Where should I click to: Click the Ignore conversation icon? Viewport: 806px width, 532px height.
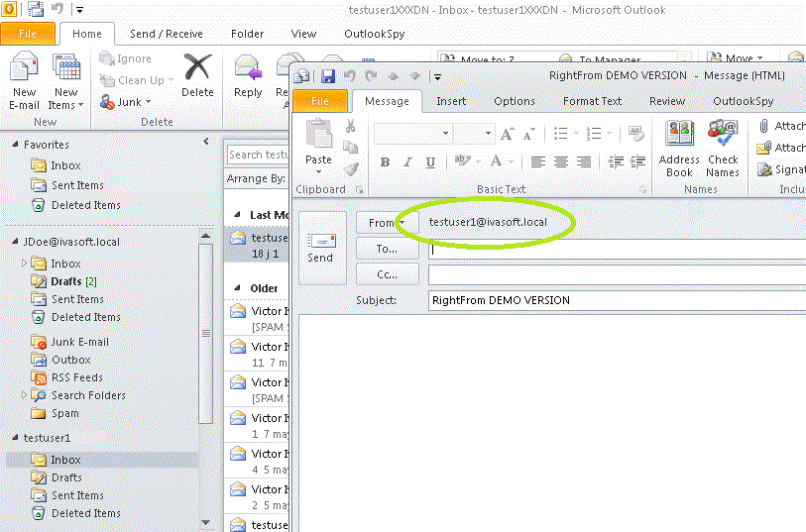107,58
